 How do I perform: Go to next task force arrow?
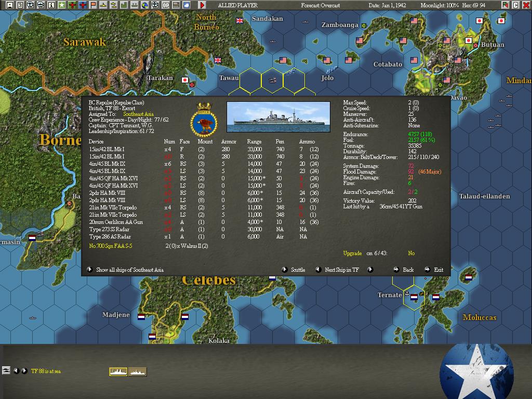click(x=24, y=371)
